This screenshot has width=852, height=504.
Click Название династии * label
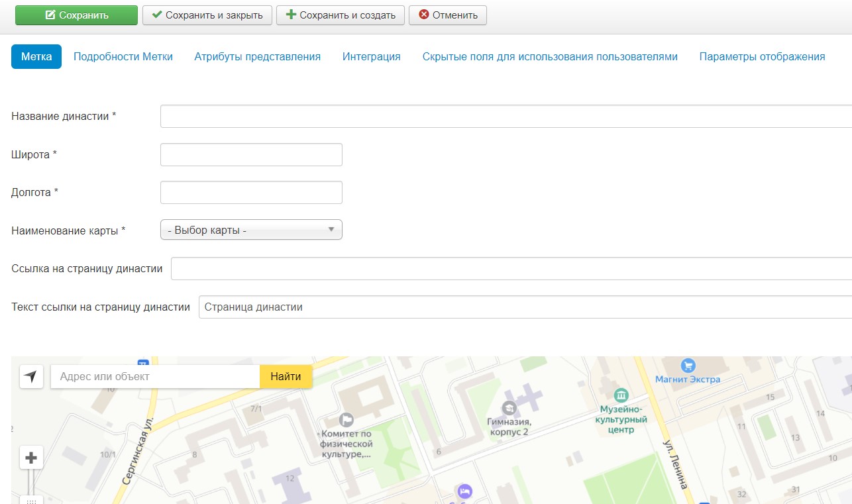pos(64,116)
